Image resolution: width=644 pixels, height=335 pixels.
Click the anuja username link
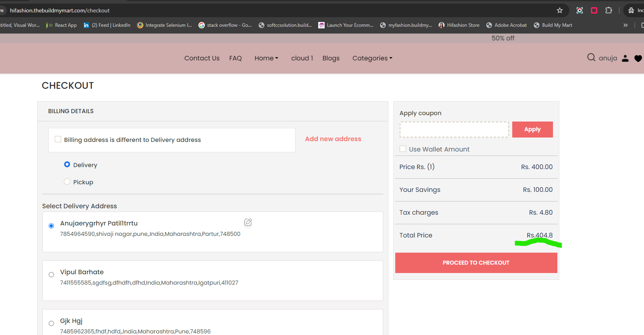click(608, 58)
